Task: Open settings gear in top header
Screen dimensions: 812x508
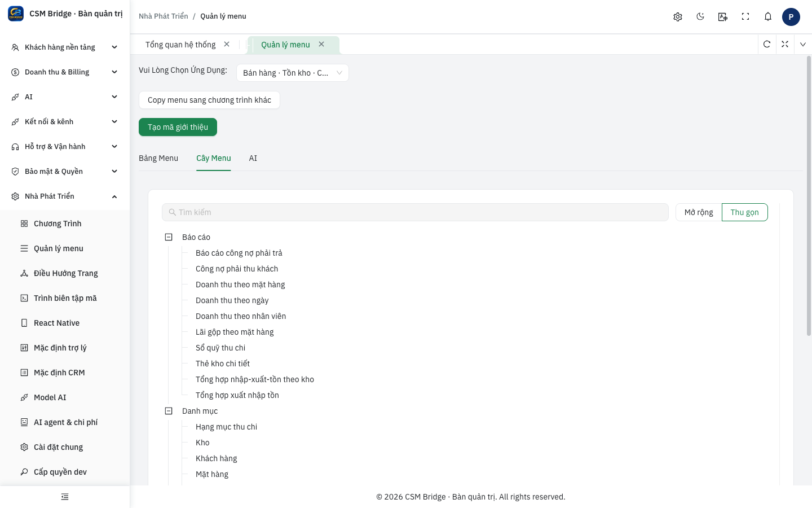Action: click(678, 17)
